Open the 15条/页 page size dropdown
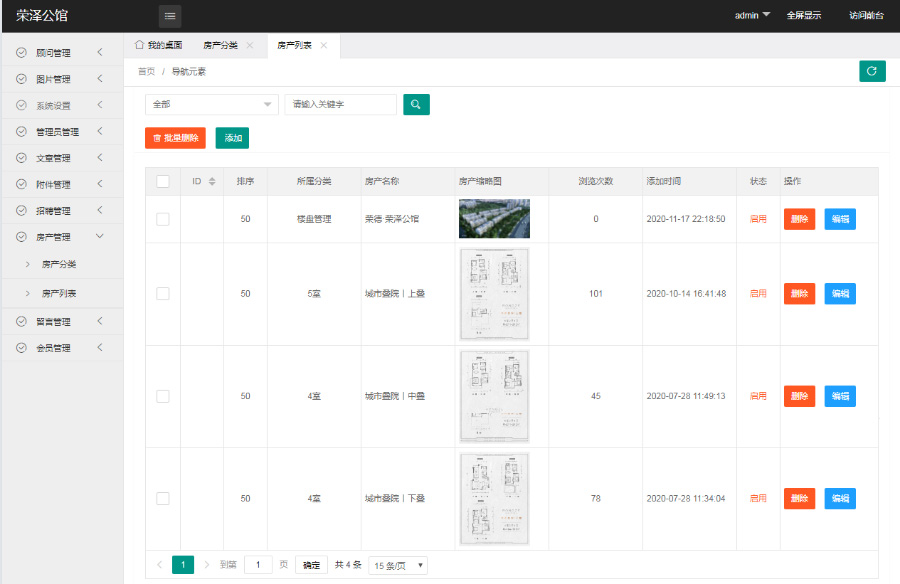900x584 pixels. coord(398,565)
